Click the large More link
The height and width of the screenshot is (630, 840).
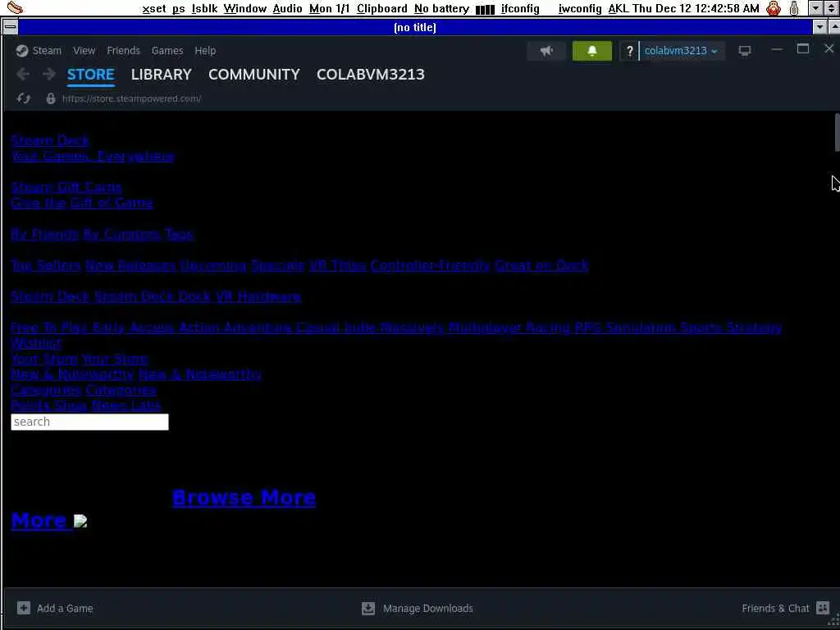[39, 520]
